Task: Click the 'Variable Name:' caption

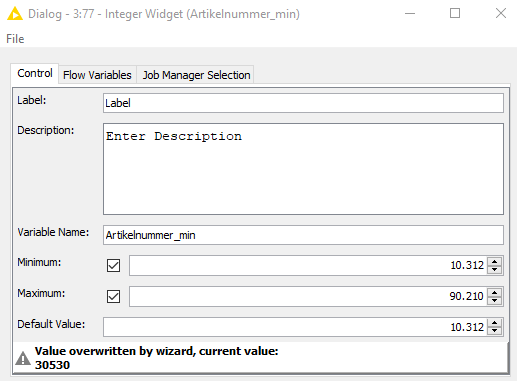Action: point(53,232)
